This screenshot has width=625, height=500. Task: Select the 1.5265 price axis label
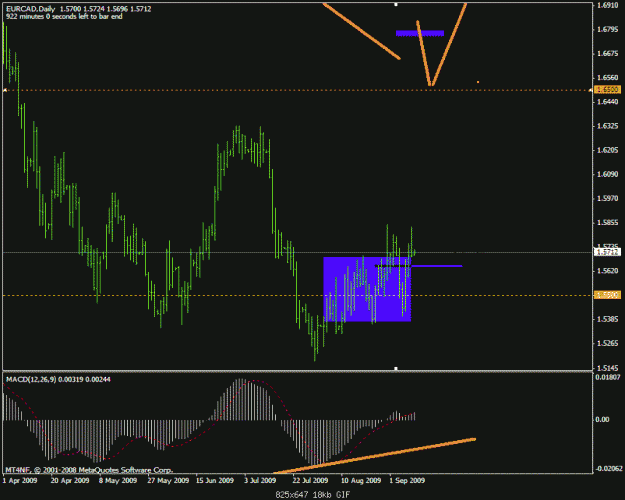click(607, 343)
